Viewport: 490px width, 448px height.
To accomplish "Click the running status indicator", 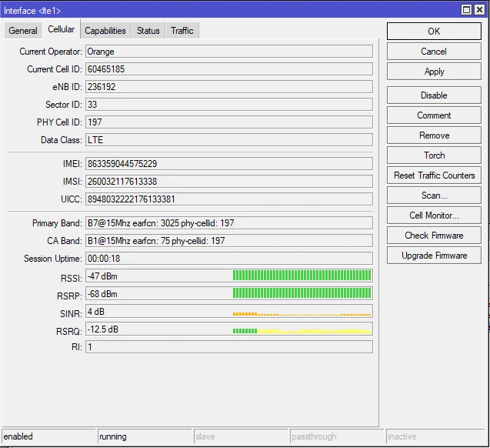I will coord(145,436).
